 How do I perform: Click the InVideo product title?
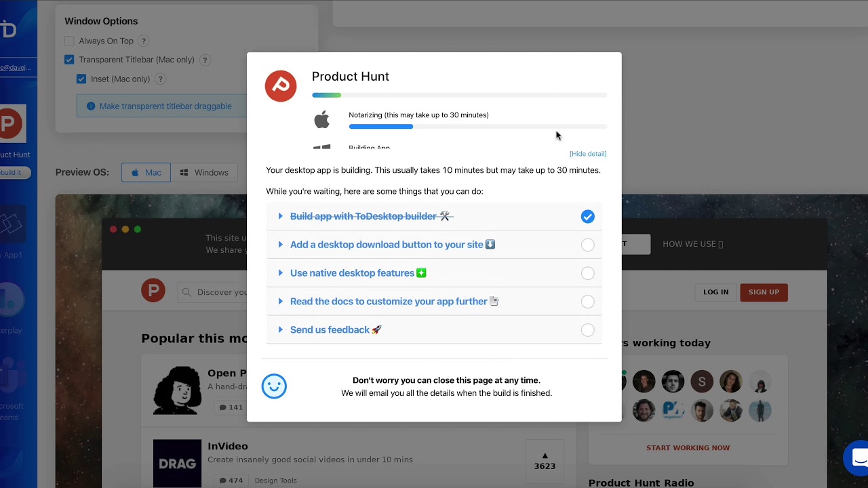228,446
